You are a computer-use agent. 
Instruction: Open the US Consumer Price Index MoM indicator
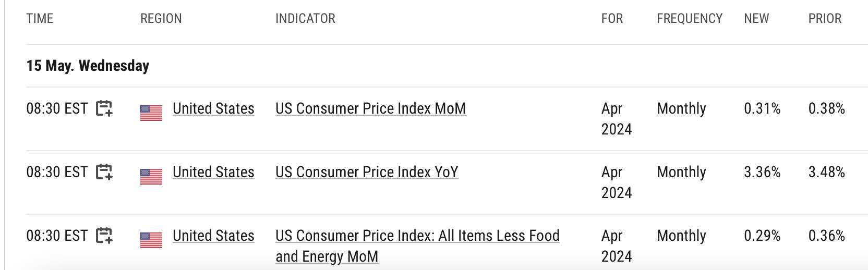point(370,108)
